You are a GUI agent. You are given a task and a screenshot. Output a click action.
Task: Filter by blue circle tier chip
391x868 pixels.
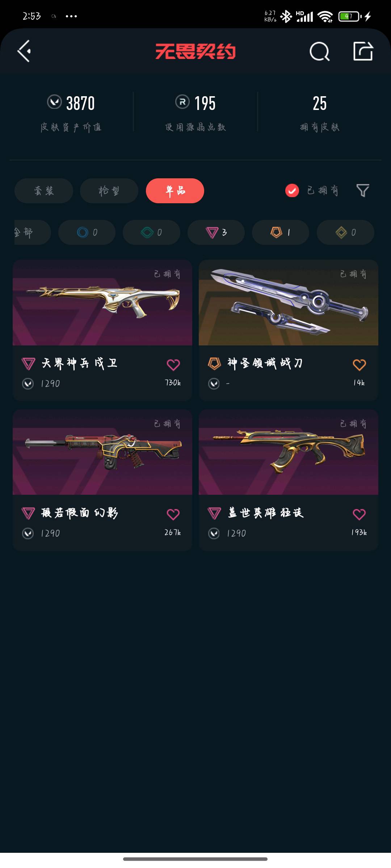87,232
